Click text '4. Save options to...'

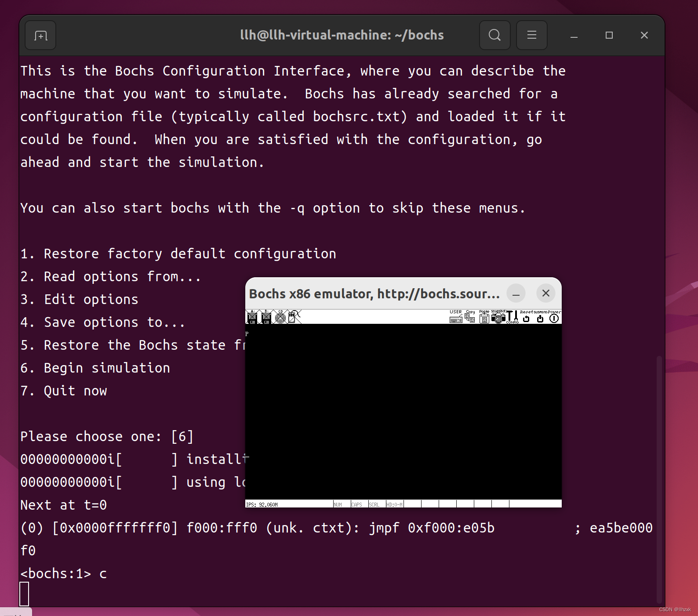[x=103, y=322]
